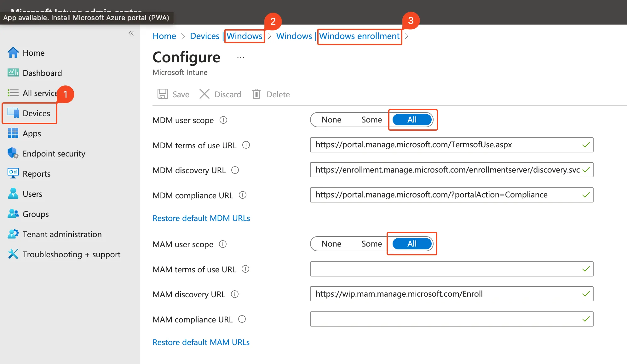The image size is (627, 364).
Task: Click info icon next to MDM discovery URL
Action: tap(235, 170)
